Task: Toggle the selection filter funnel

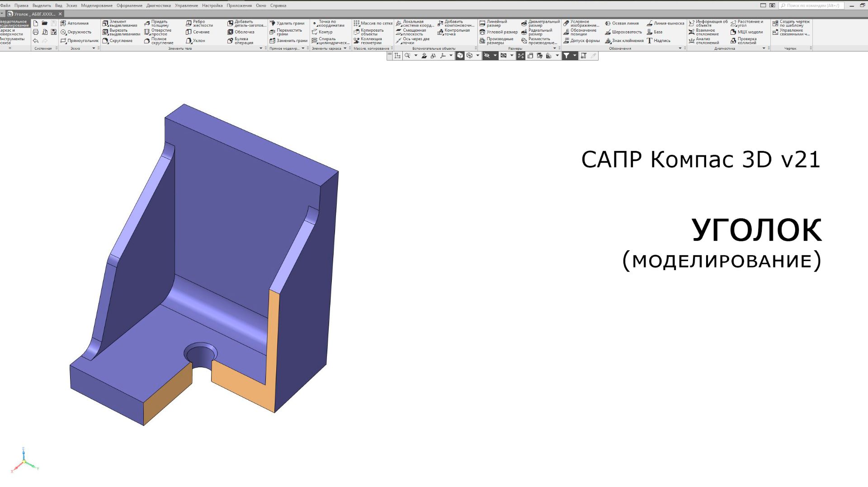Action: 566,56
